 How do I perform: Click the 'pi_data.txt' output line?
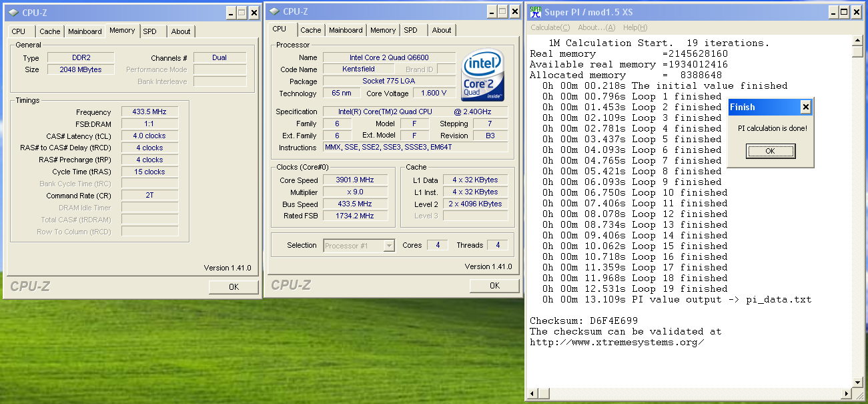click(x=677, y=299)
